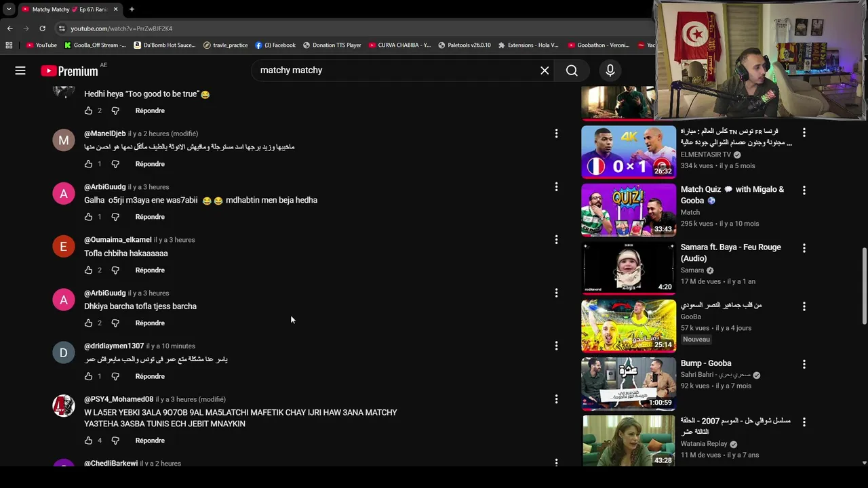Open the Samara channel under Feu Rouge
868x488 pixels.
692,270
